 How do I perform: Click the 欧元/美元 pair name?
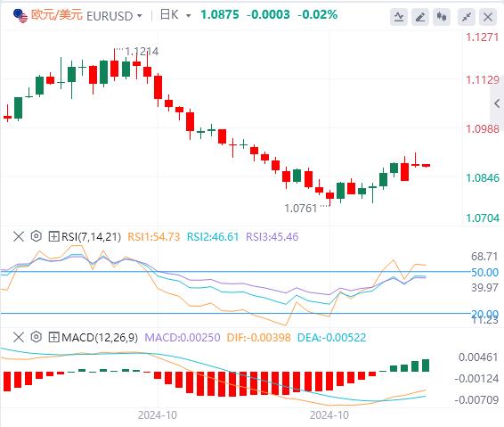[x=57, y=15]
